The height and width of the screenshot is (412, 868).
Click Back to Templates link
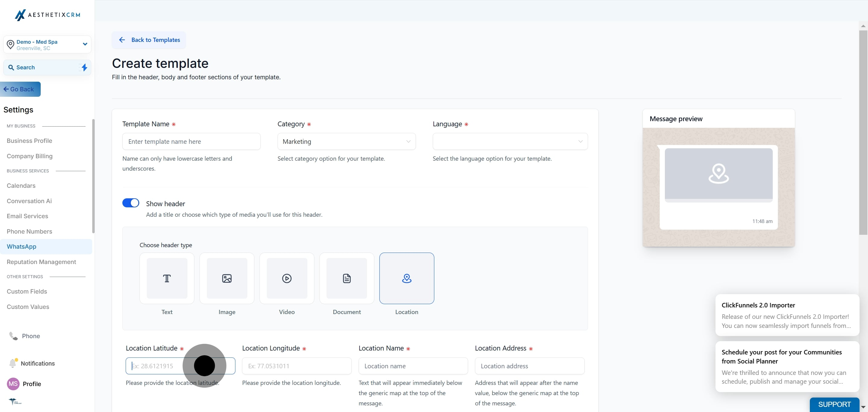[x=149, y=40]
